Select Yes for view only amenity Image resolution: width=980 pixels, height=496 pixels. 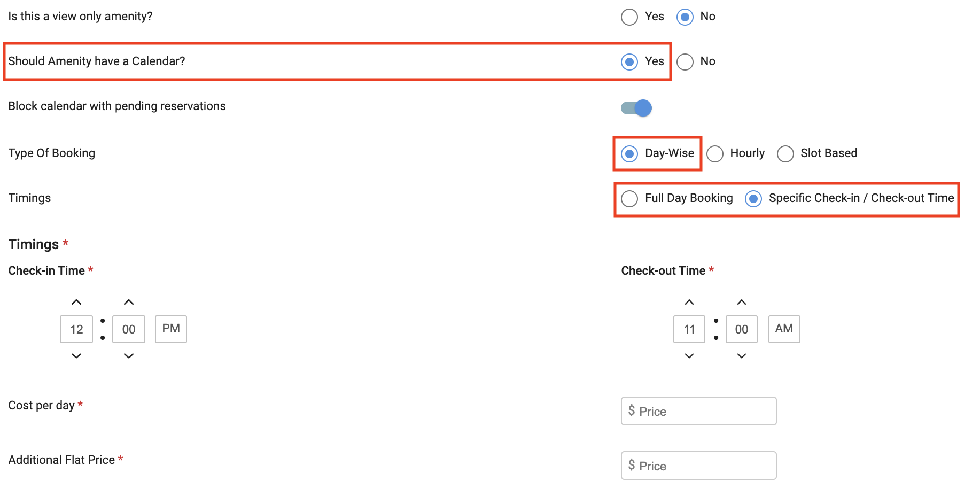pyautogui.click(x=629, y=17)
